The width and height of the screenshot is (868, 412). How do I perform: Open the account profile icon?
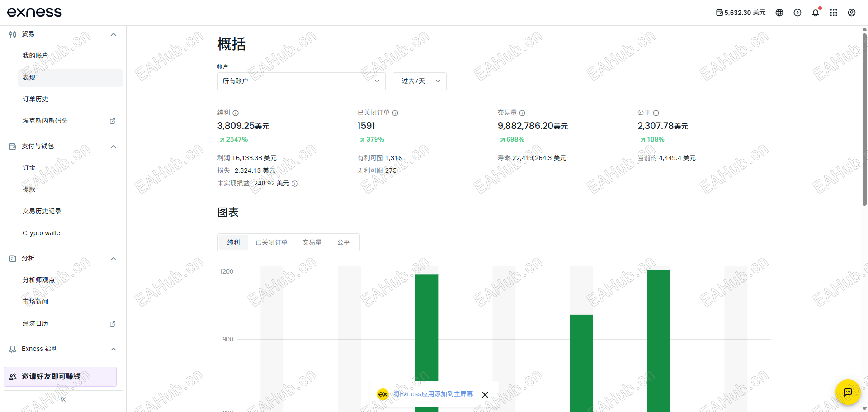pyautogui.click(x=852, y=13)
